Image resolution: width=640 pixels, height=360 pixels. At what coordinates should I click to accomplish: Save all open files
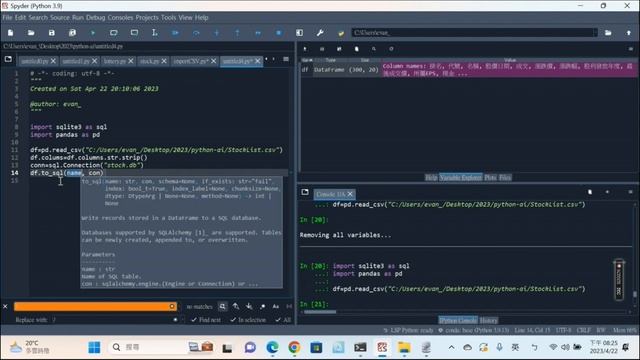[x=72, y=33]
